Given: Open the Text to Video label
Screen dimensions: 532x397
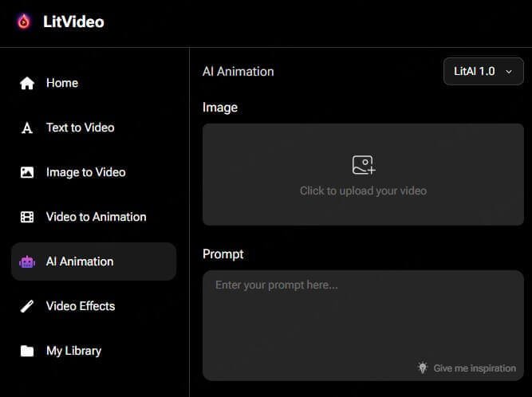Looking at the screenshot, I should [x=80, y=128].
